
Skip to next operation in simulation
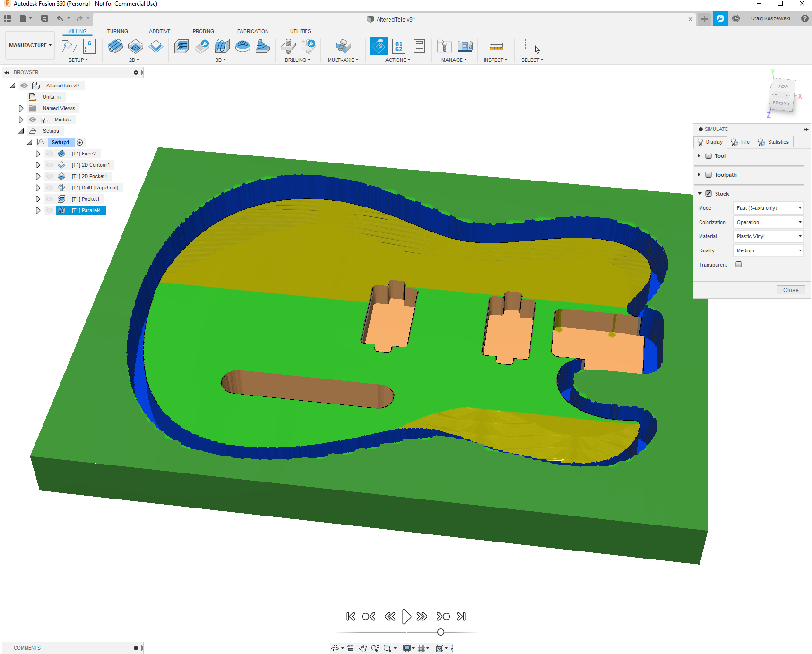[443, 617]
